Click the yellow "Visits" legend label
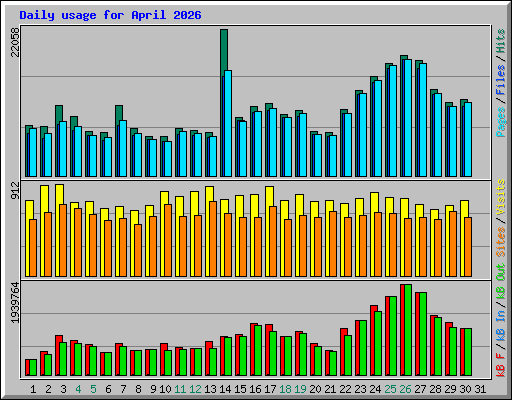The height and width of the screenshot is (400, 512). pos(500,197)
